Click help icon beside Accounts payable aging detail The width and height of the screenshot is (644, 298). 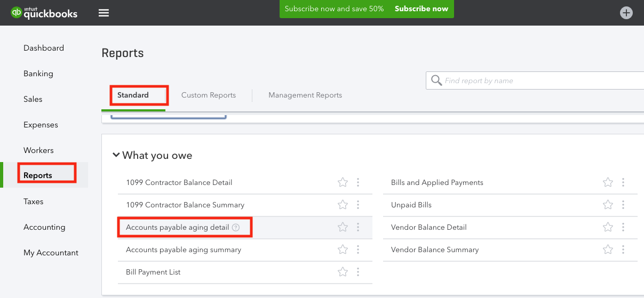236,227
